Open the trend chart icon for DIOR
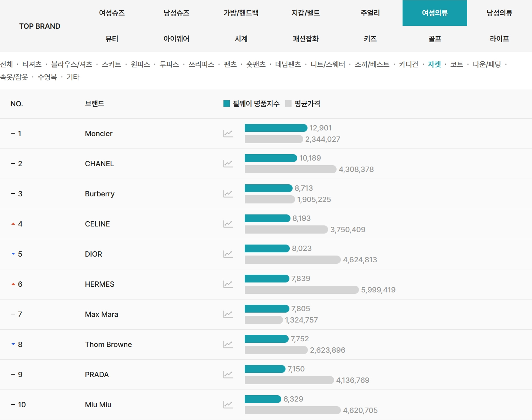 pos(228,254)
